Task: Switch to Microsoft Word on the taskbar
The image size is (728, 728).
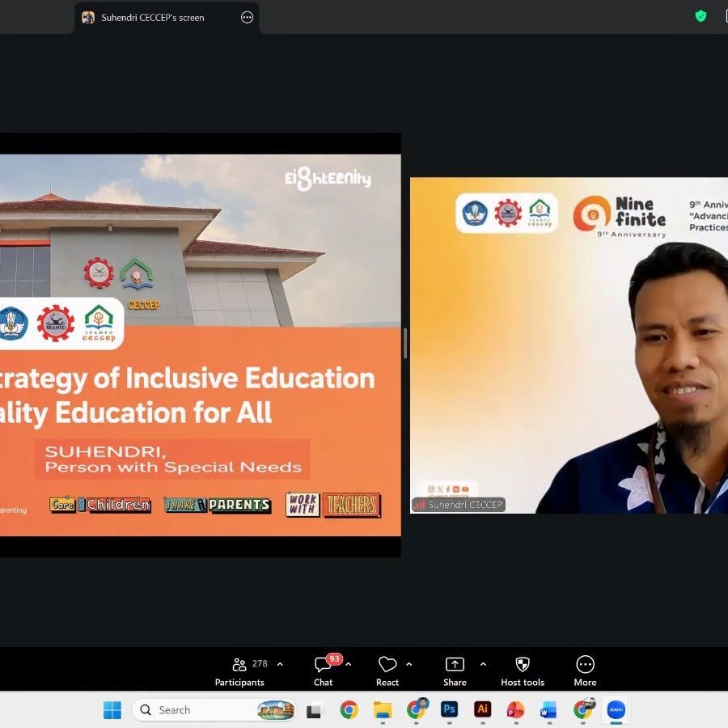Action: pos(548,710)
